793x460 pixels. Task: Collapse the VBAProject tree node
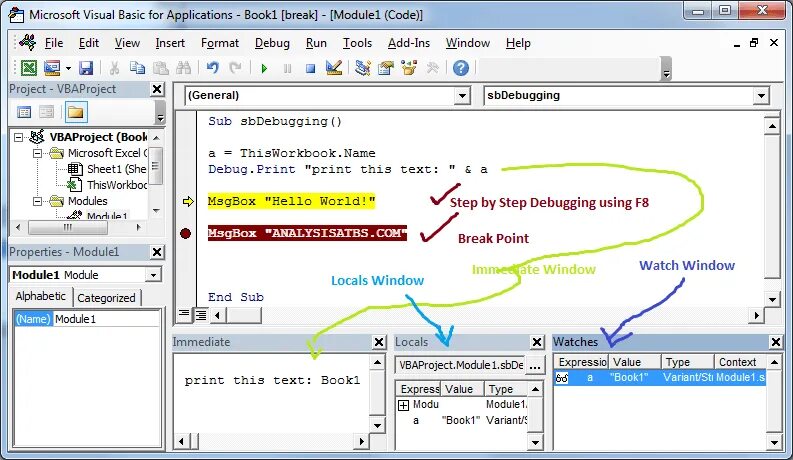tap(19, 137)
